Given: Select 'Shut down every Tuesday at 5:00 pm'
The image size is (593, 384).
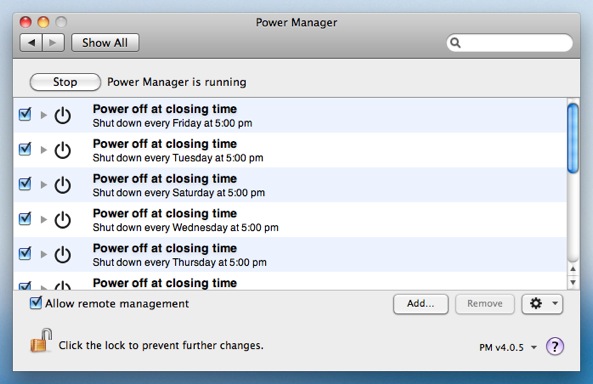Looking at the screenshot, I should pos(178,158).
